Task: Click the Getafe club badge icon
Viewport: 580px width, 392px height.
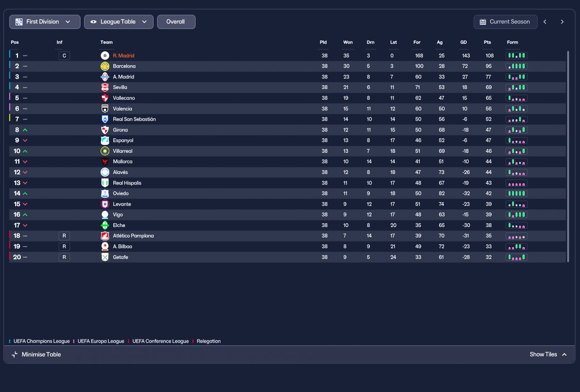Action: tap(105, 257)
